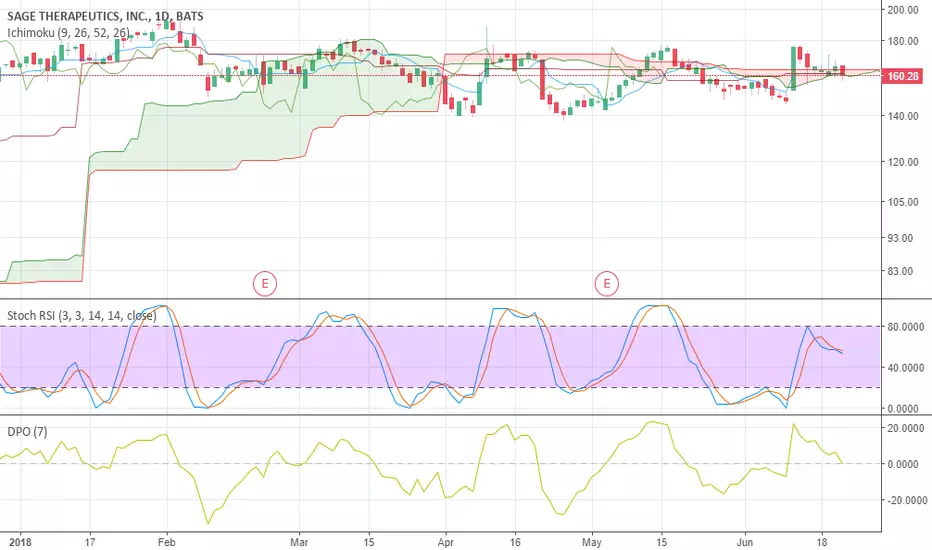Viewport: 932px width, 550px height.
Task: Click the Ichimoku (9, 26, 52, 26) indicator label
Action: point(68,32)
